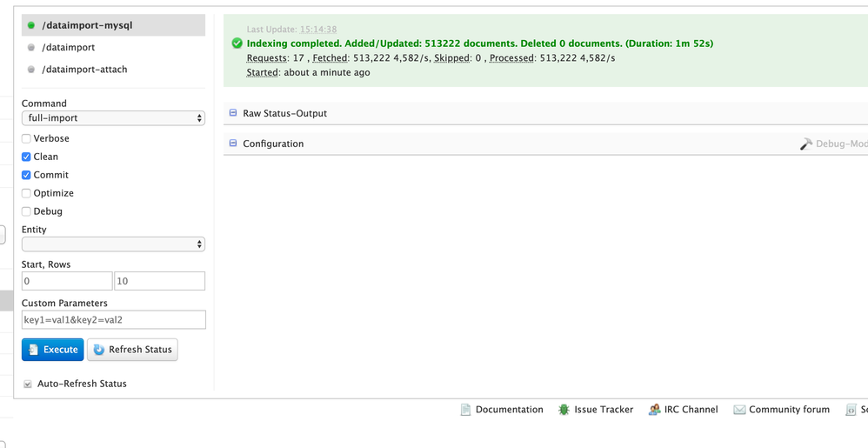Screen dimensions: 868x448
Task: Toggle the Optimize checkbox
Action: (26, 193)
